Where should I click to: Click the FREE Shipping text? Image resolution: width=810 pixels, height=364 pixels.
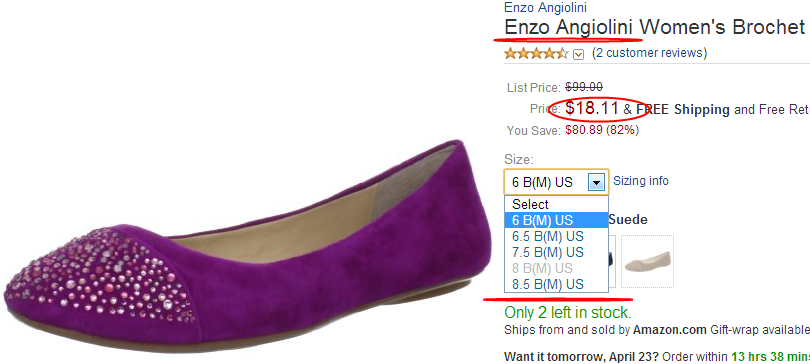coord(682,109)
